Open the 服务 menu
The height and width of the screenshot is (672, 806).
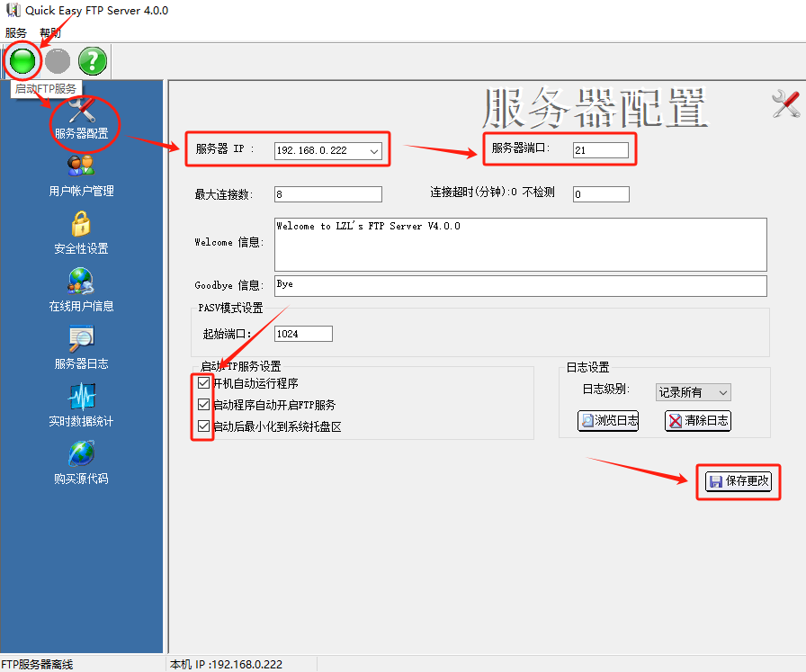click(x=15, y=32)
